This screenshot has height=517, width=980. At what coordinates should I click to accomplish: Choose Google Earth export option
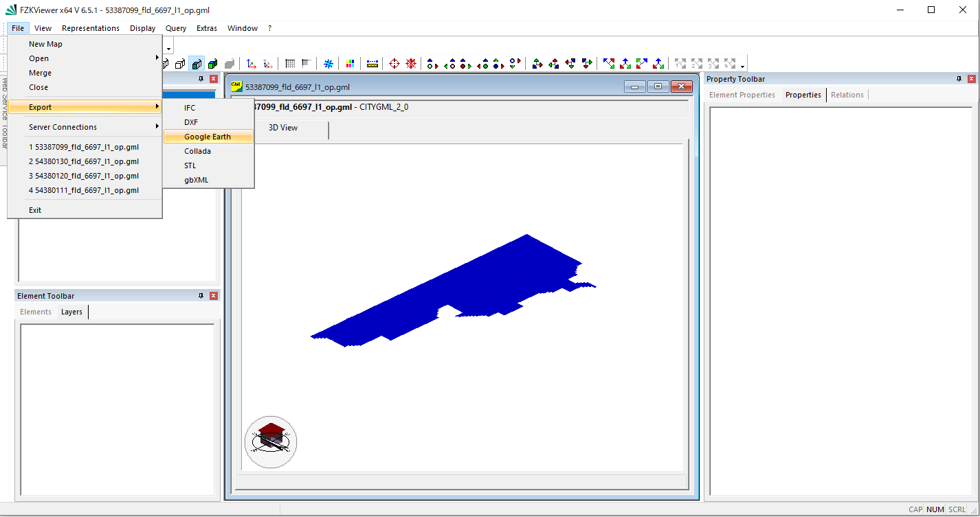coord(208,137)
